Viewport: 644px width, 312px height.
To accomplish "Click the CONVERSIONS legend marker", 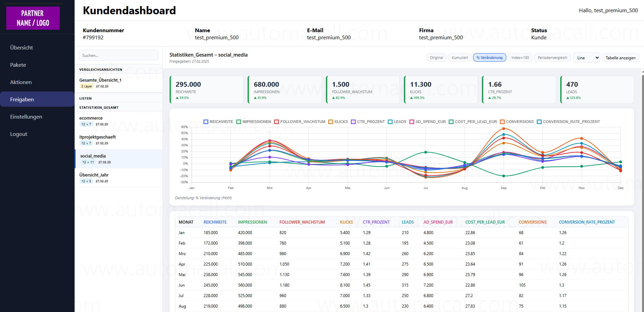I will coord(503,121).
